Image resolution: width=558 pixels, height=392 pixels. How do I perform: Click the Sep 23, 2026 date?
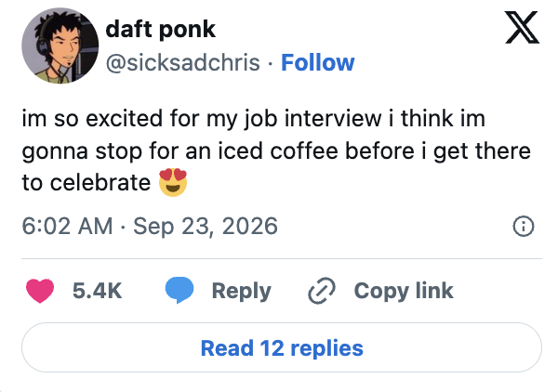pos(206,226)
